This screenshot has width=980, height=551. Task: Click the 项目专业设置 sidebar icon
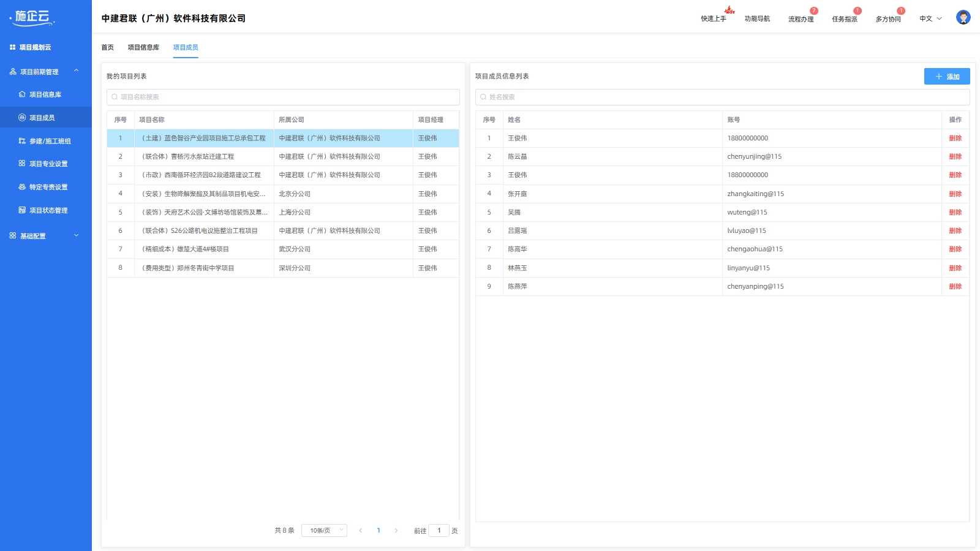coord(22,164)
